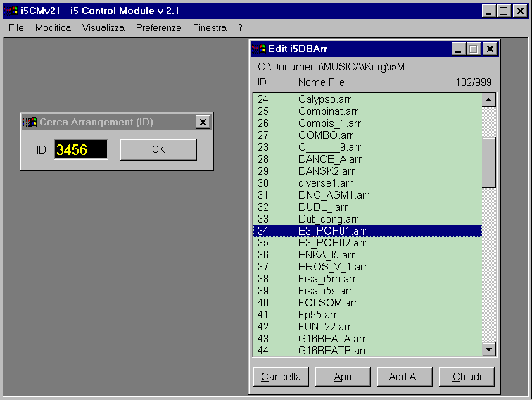Click the ID field showing 3456
Viewport: 532px width, 400px height.
[81, 150]
